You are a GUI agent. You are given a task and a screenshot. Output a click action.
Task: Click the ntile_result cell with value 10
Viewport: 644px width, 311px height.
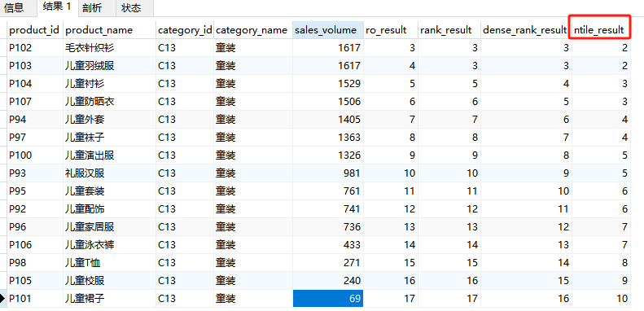pyautogui.click(x=601, y=298)
